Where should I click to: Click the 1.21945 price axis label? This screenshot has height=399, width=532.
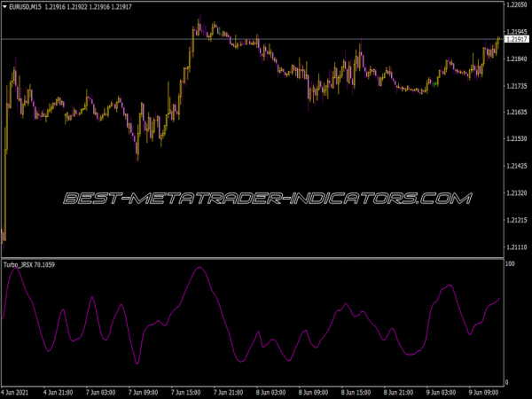click(517, 32)
